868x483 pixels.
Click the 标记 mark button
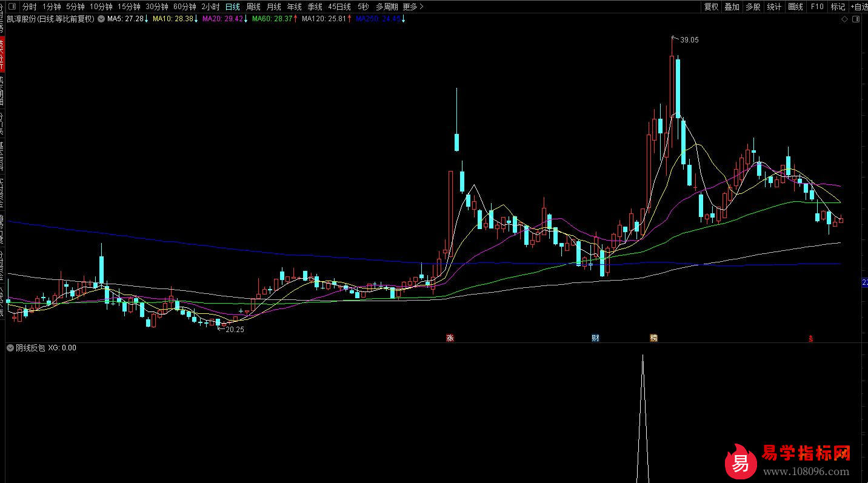tap(838, 7)
